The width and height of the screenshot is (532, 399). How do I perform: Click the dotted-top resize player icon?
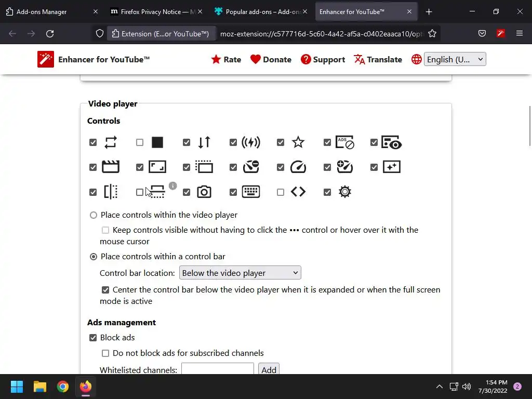click(x=204, y=167)
